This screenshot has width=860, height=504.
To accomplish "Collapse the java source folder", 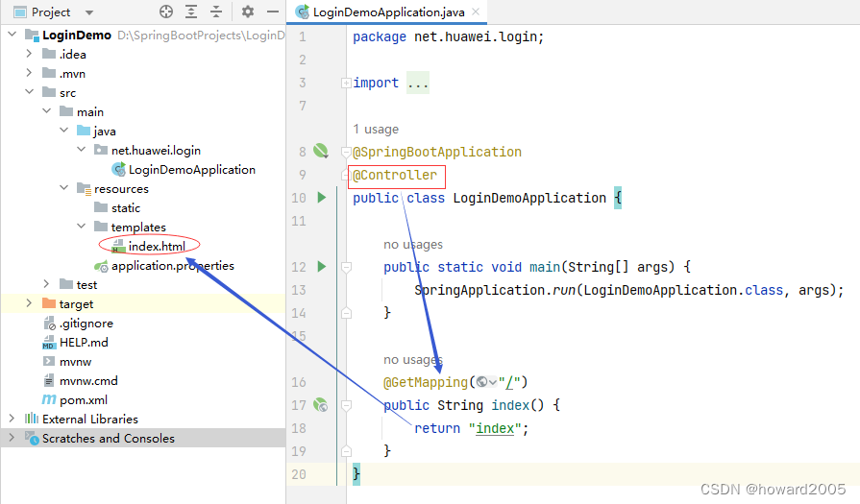I will point(64,131).
